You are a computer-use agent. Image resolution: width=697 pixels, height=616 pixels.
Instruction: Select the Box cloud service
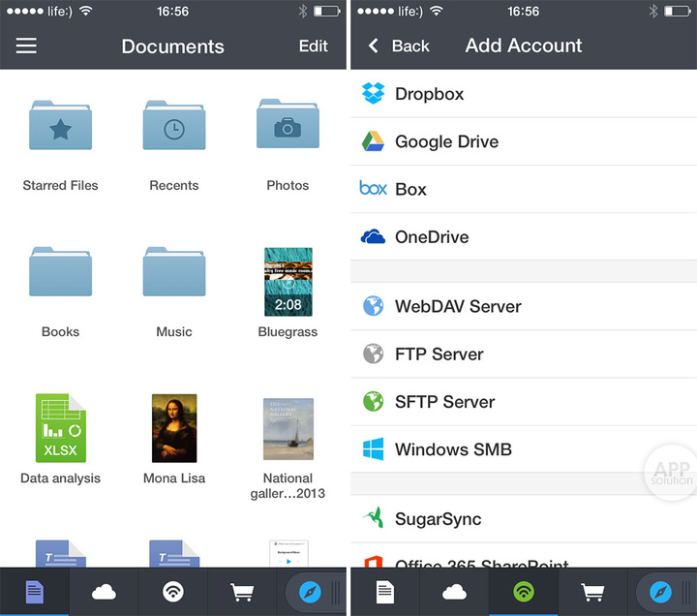coord(409,189)
